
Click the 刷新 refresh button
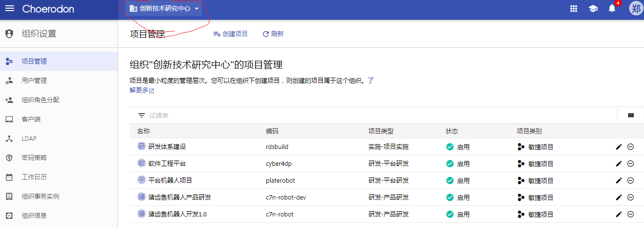pos(273,34)
